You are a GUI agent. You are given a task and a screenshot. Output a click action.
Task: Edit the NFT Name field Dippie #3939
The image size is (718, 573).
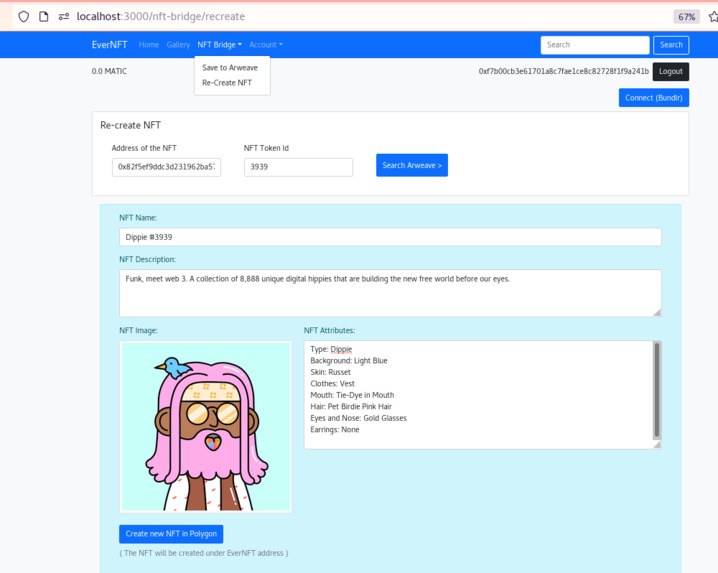point(390,237)
